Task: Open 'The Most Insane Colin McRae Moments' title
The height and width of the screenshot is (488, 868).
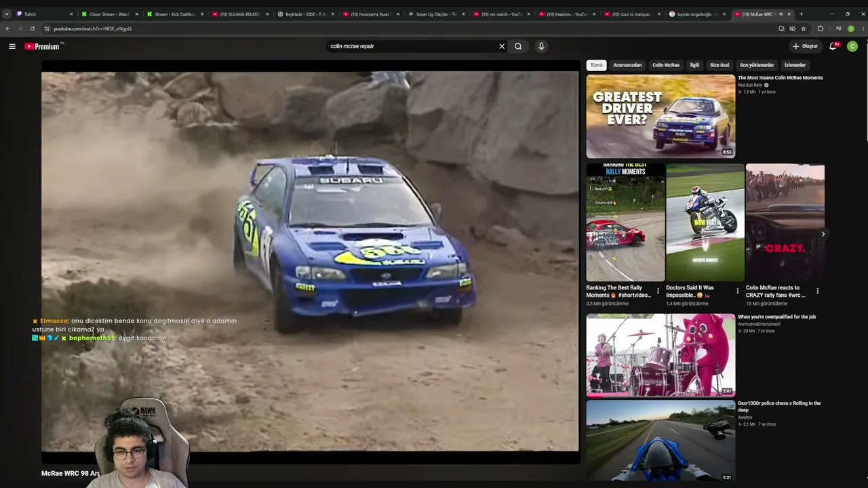Action: (780, 78)
